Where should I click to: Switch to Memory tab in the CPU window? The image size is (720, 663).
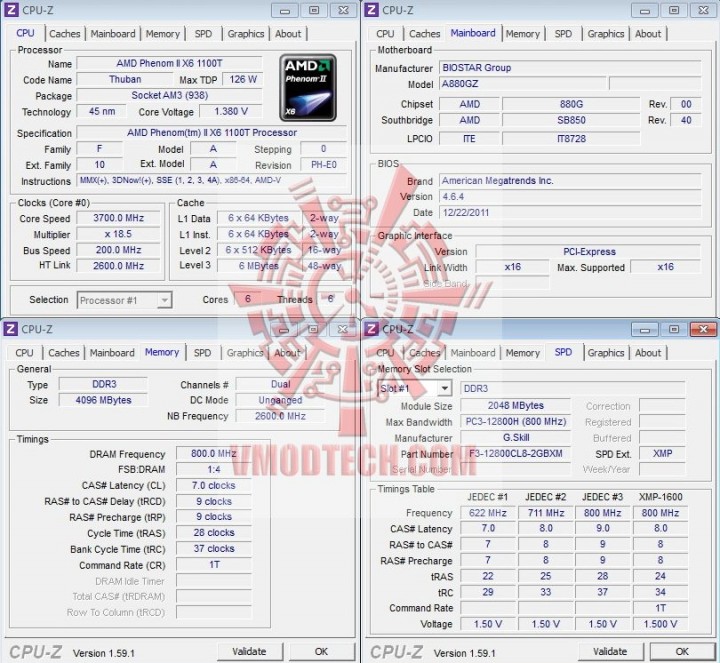click(x=163, y=34)
